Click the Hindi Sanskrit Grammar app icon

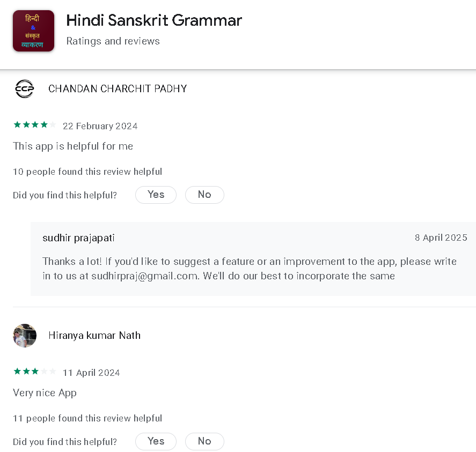point(33,31)
